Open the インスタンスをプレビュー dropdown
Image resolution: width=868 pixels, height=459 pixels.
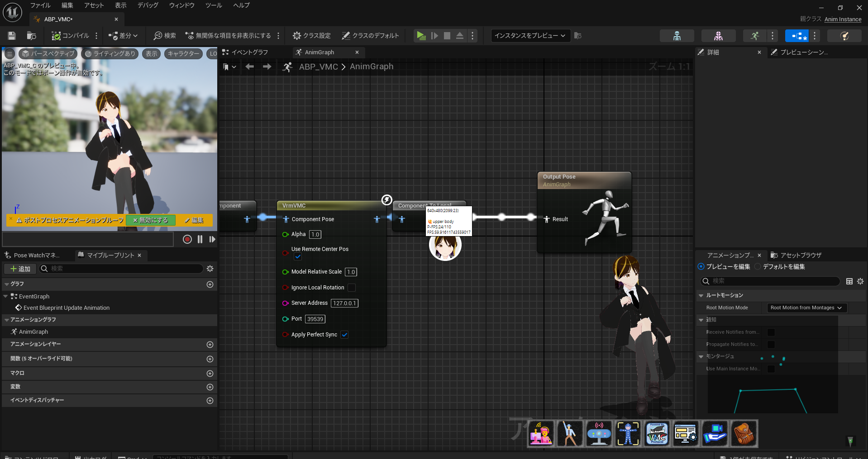[x=530, y=35]
